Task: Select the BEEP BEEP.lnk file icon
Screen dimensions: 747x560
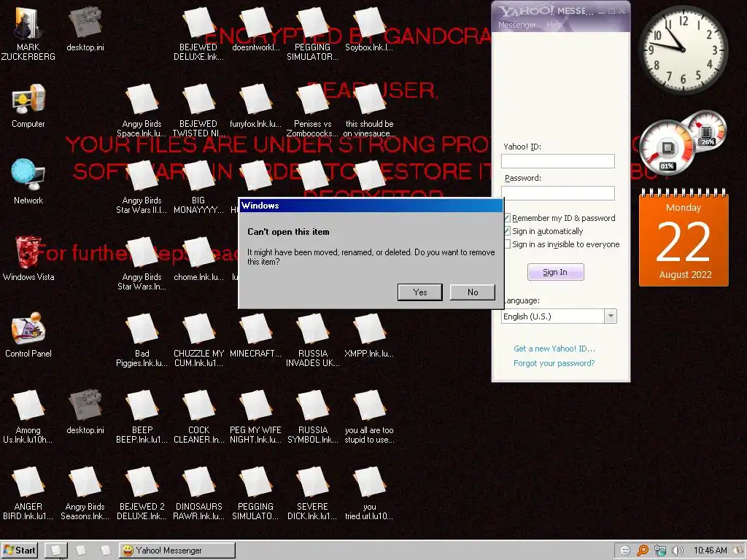Action: pos(142,416)
